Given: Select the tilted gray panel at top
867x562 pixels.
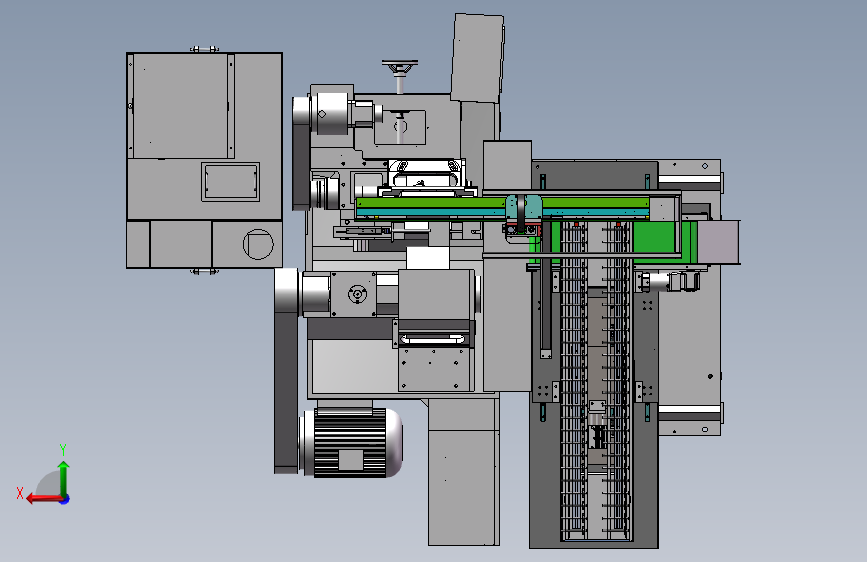Looking at the screenshot, I should coord(477,58).
